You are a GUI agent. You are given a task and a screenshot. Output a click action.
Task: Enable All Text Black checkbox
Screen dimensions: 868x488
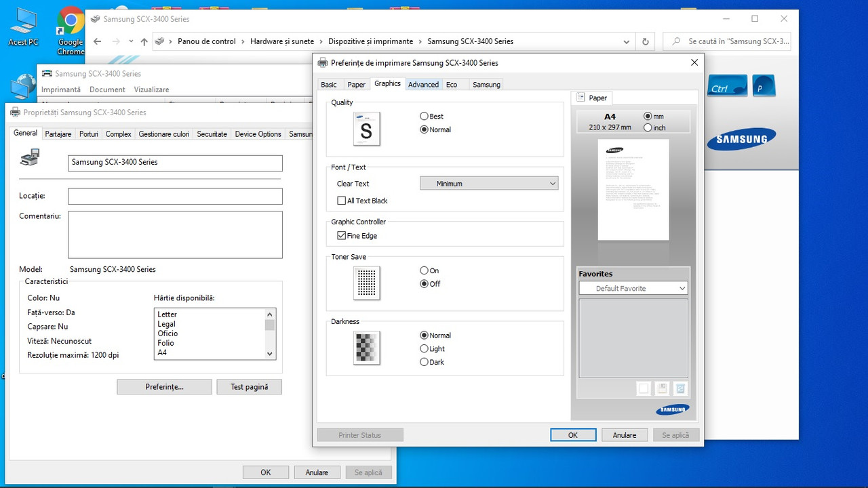tap(362, 201)
